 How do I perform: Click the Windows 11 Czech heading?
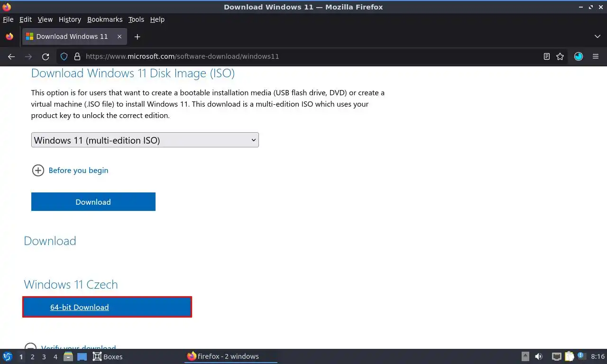pos(71,284)
